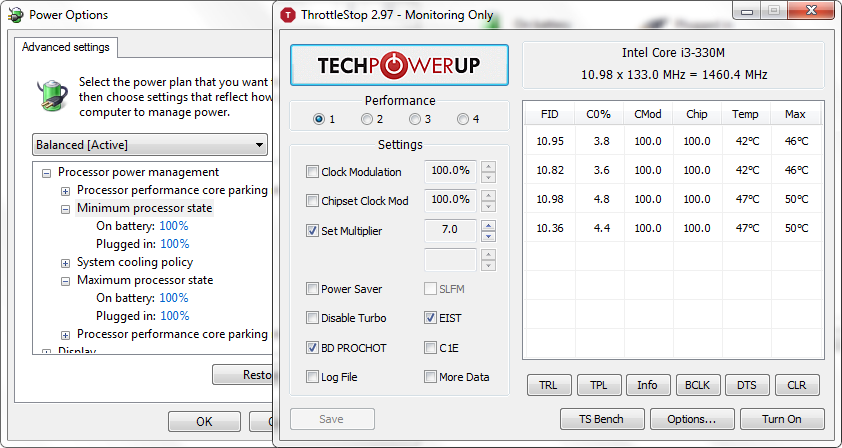842x448 pixels.
Task: Click the Clock Modulation 100.0% value field
Action: [450, 171]
